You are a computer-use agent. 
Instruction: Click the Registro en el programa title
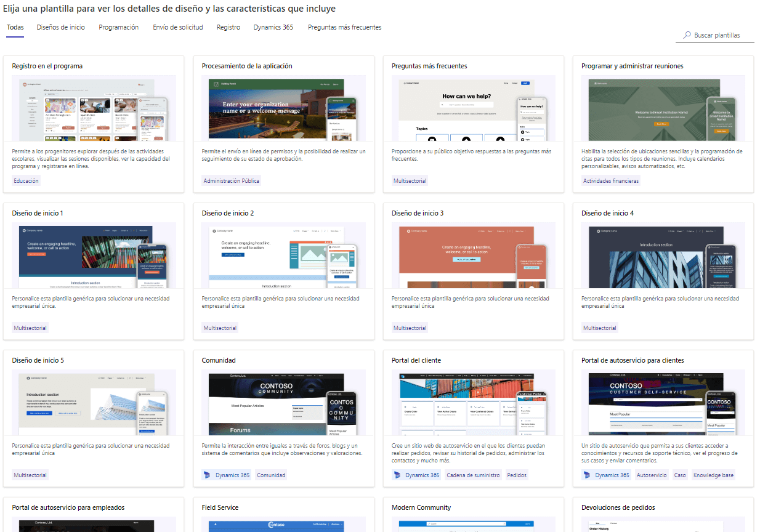point(47,66)
